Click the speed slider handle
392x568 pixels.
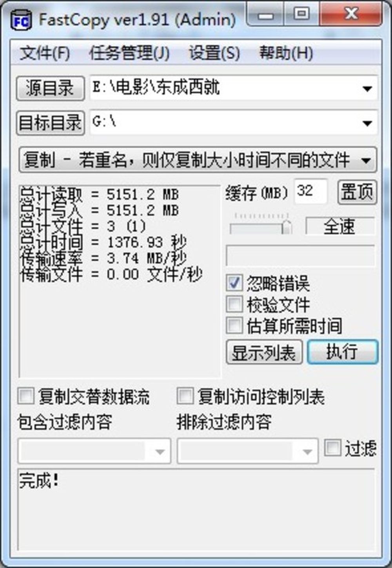click(287, 227)
